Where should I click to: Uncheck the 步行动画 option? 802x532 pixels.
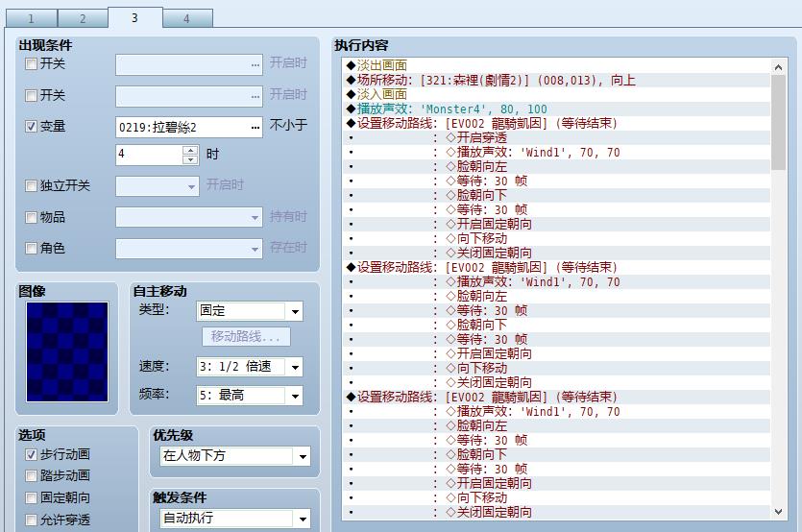coord(31,454)
